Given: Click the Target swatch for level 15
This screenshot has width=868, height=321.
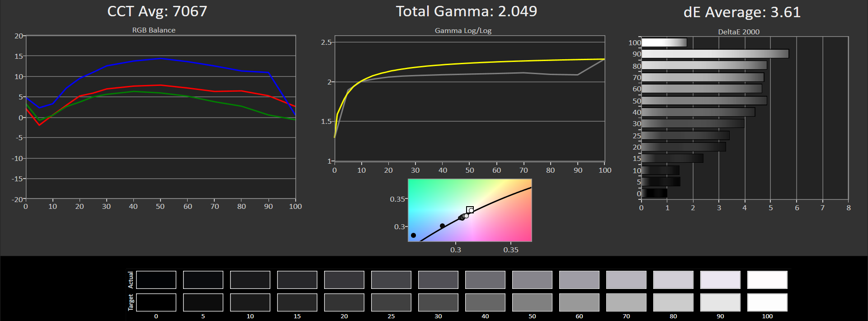Looking at the screenshot, I should (x=297, y=302).
